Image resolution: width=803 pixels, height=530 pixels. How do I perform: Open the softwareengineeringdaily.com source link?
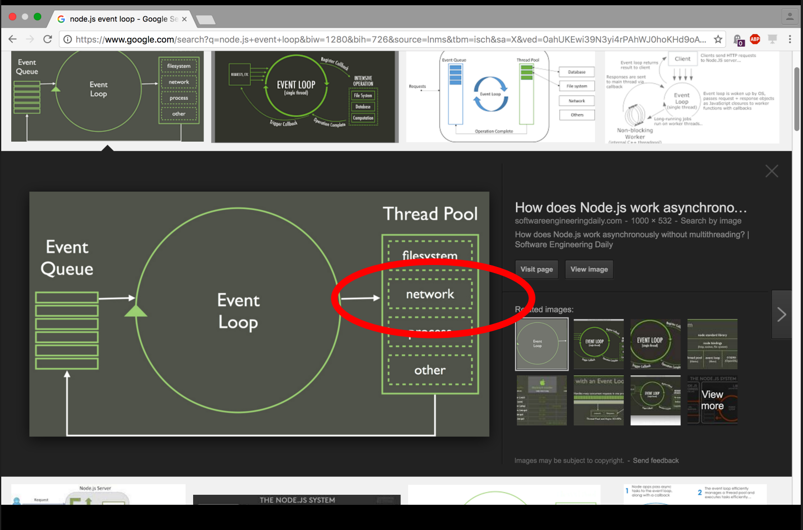tap(568, 221)
